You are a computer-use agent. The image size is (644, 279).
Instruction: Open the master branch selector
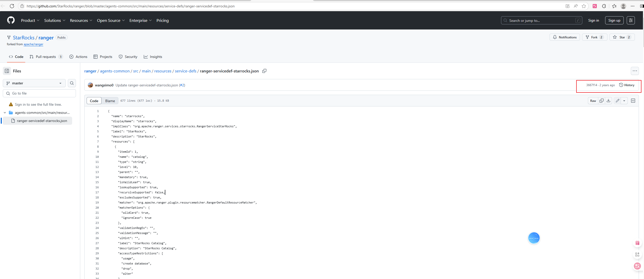tap(34, 83)
